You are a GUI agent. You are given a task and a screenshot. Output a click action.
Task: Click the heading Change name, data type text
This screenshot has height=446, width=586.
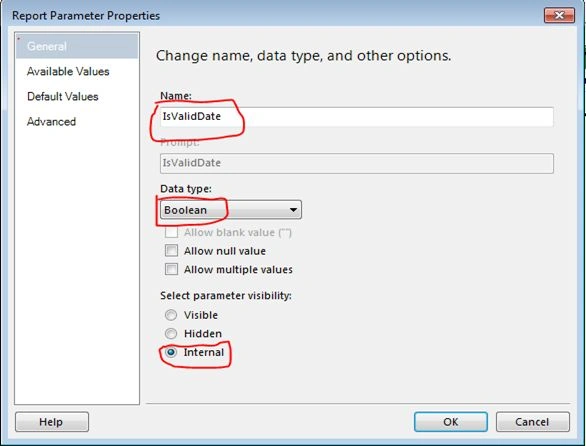click(303, 56)
